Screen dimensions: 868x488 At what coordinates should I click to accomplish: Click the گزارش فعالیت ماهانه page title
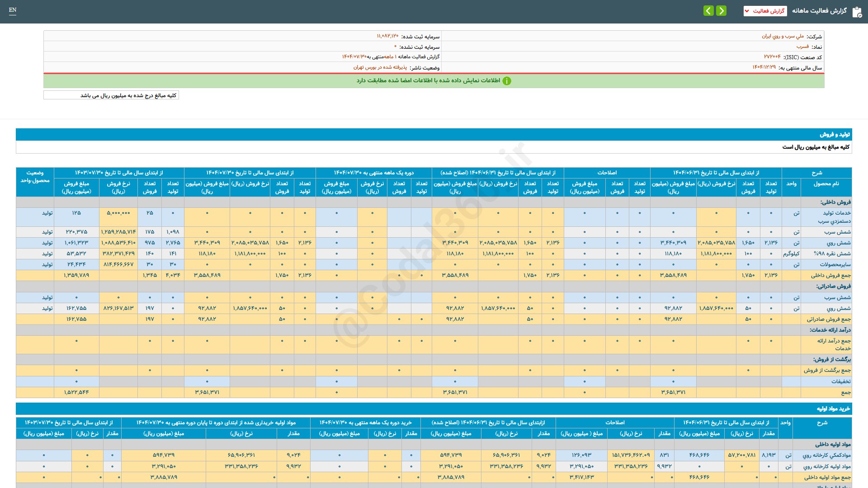tap(819, 11)
